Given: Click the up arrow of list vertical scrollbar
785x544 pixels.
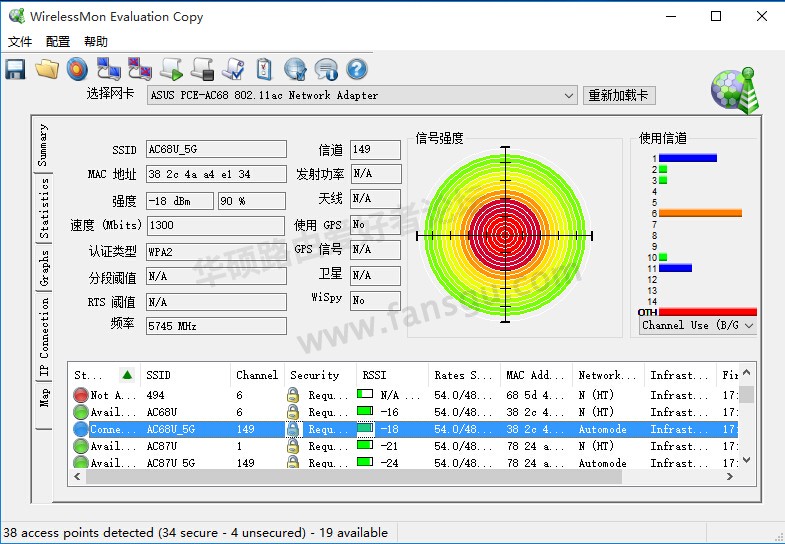Looking at the screenshot, I should pyautogui.click(x=746, y=373).
